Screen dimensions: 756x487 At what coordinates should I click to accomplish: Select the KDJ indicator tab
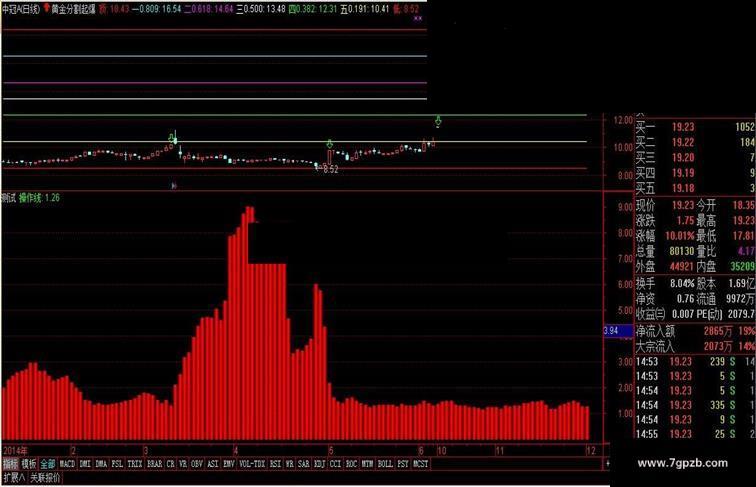pyautogui.click(x=319, y=464)
